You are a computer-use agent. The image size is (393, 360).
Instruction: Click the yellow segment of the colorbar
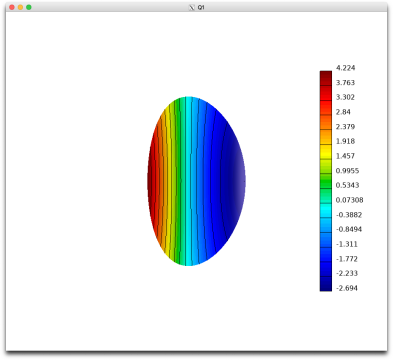pyautogui.click(x=326, y=152)
